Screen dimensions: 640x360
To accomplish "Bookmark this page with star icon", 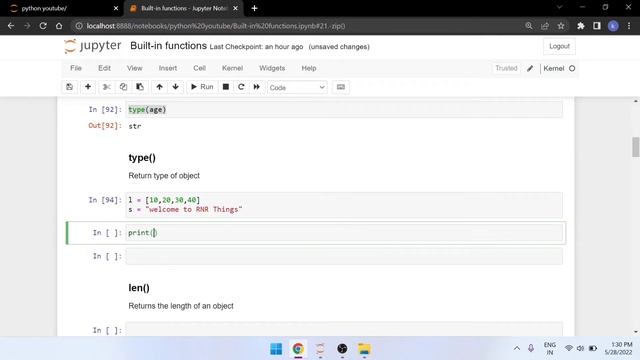I will point(561,26).
